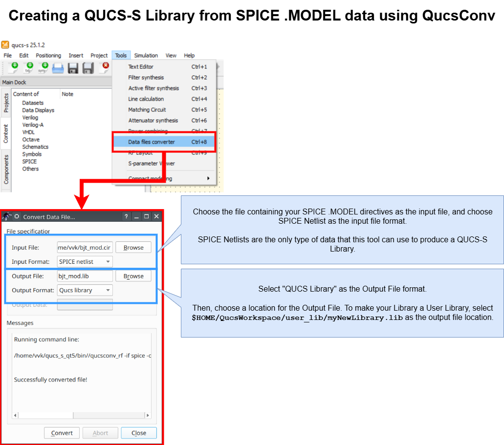Image resolution: width=504 pixels, height=445 pixels.
Task: Switch to the Content side tab
Action: click(6, 134)
